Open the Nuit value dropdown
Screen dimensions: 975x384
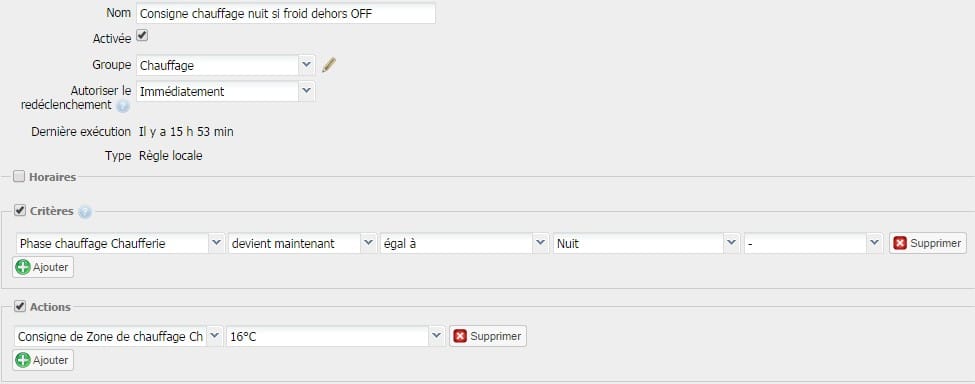647,244
